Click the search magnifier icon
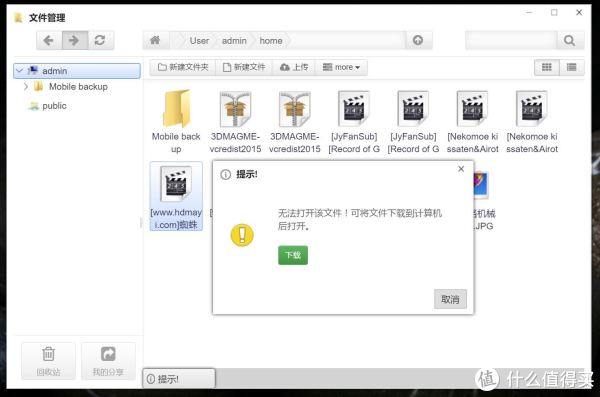 tap(569, 40)
